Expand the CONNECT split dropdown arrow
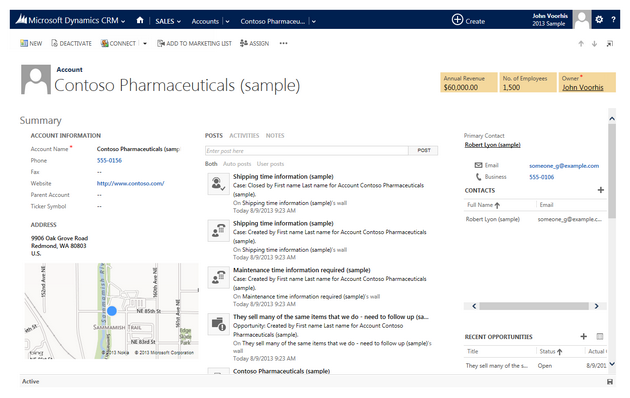This screenshot has width=630, height=398. pos(145,43)
